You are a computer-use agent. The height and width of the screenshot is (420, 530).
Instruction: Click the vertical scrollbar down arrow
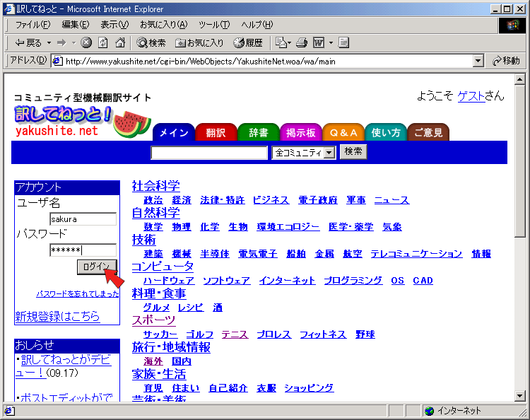[519, 396]
